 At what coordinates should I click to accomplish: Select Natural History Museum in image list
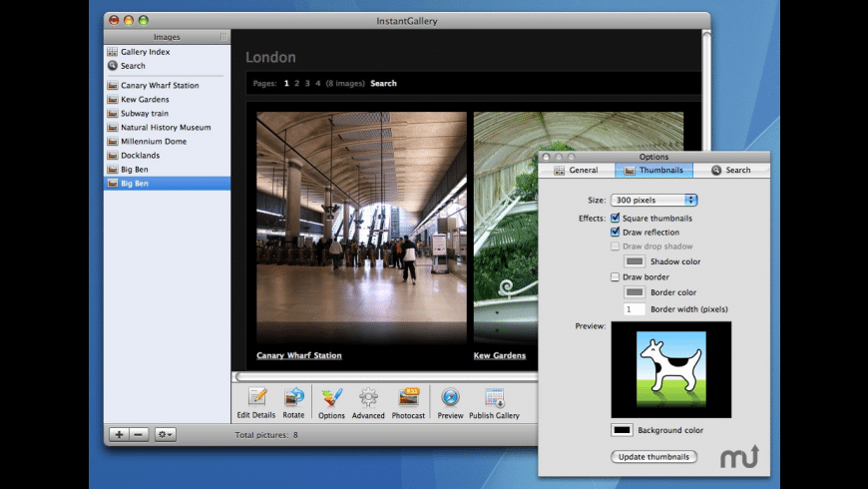[x=166, y=128]
